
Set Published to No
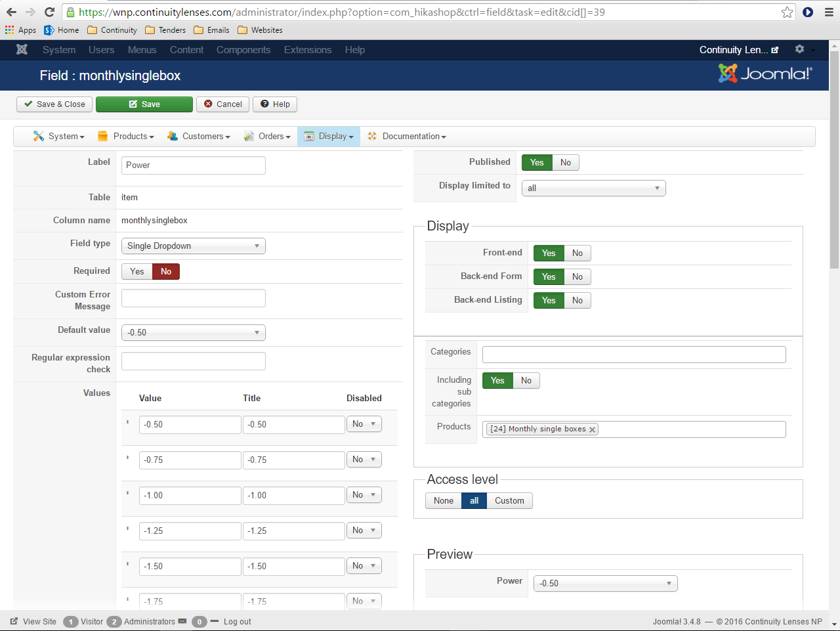(x=566, y=162)
